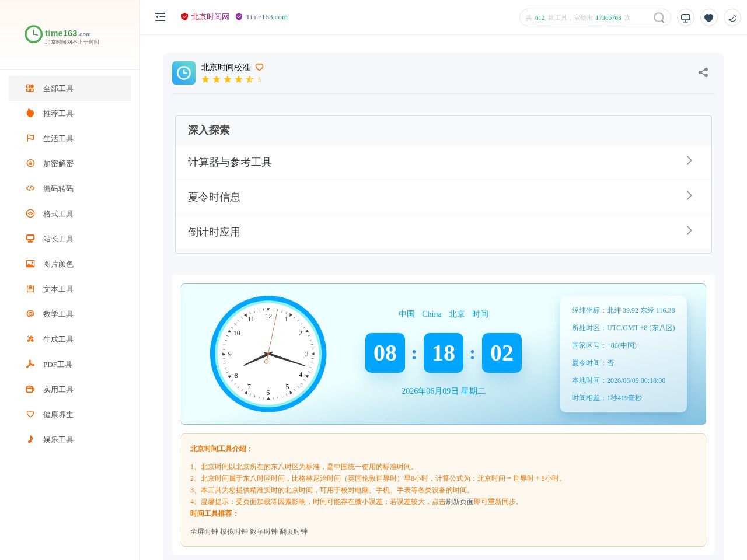Select 格式工具 menu label

tap(58, 214)
